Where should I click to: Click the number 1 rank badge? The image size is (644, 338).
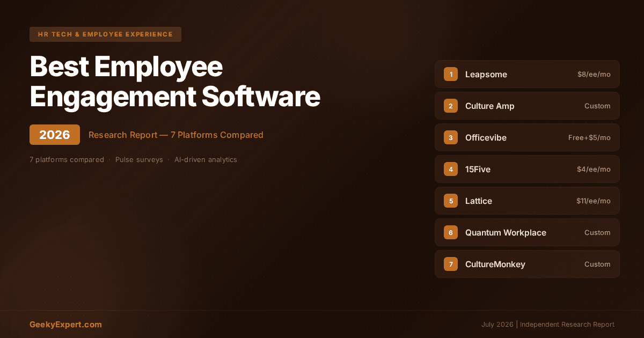(451, 74)
